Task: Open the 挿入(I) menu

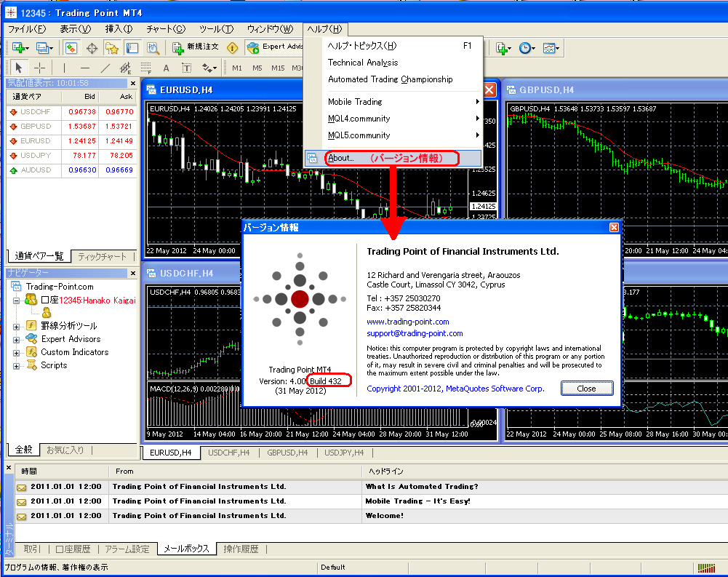Action: (119, 29)
